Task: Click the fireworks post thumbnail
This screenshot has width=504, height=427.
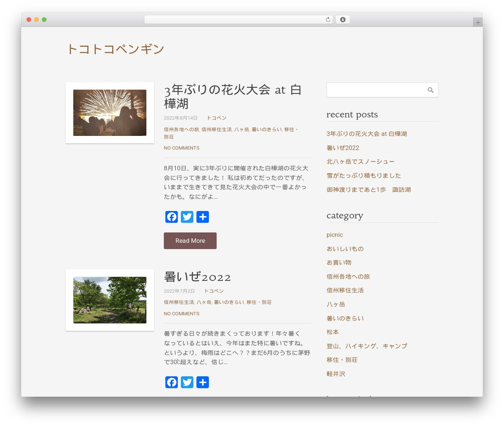Action: (110, 113)
